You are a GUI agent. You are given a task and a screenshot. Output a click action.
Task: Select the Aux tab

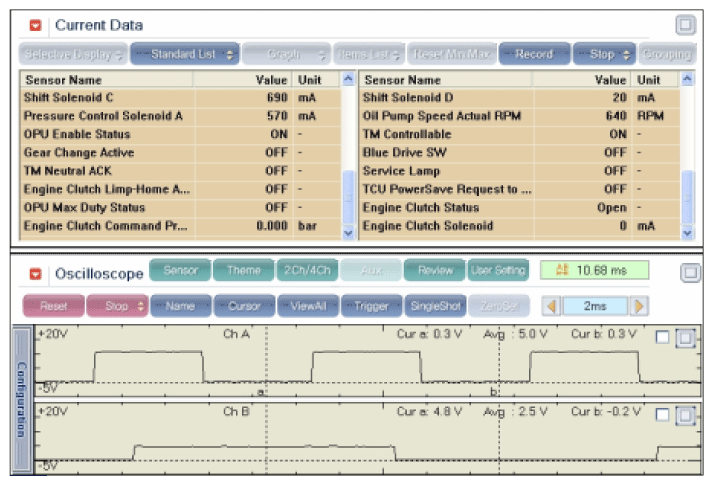click(371, 270)
